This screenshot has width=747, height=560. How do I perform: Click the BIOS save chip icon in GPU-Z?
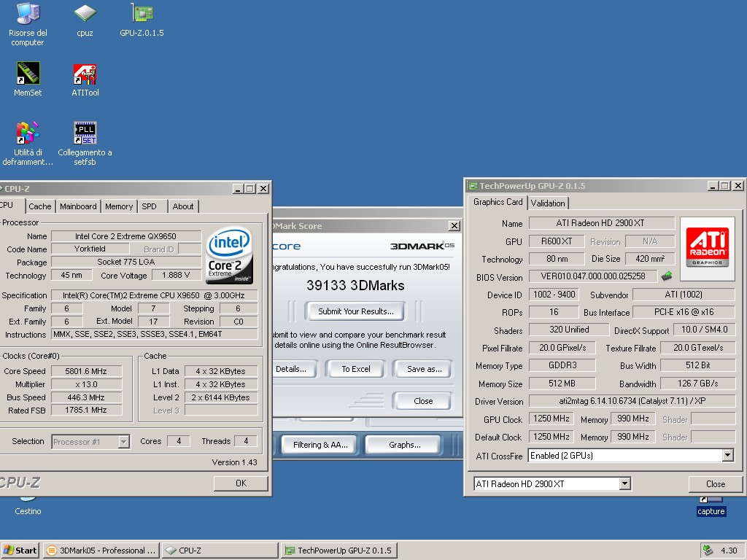[667, 276]
